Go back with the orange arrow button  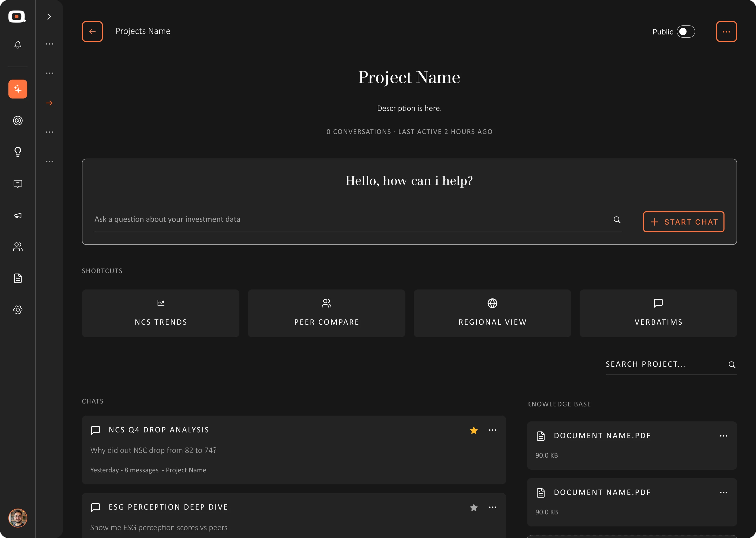point(92,32)
